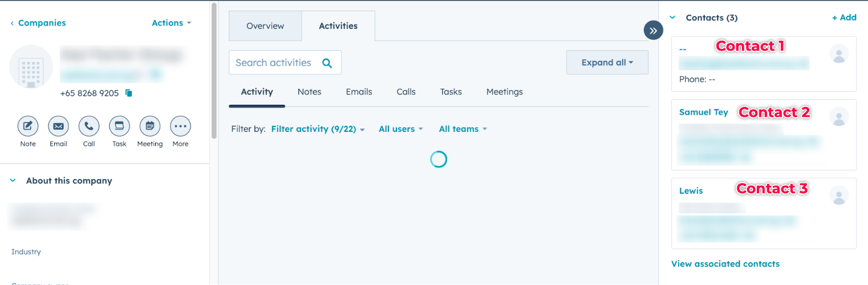Switch to the Overview tab
Screen dimensions: 868x285
point(265,26)
